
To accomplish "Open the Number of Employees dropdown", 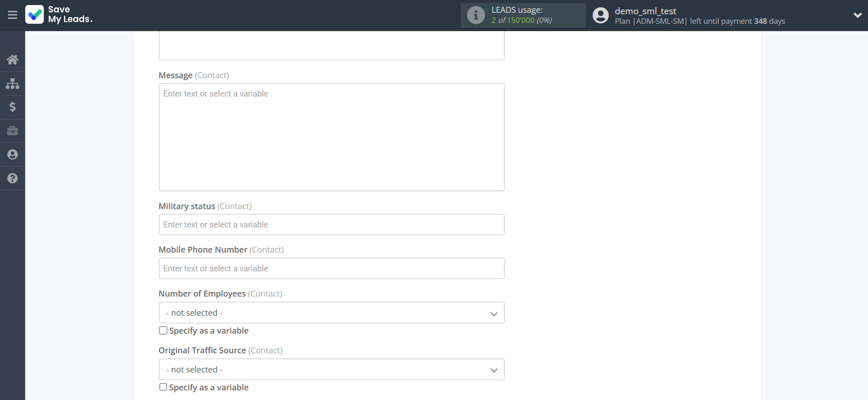I will pos(331,313).
